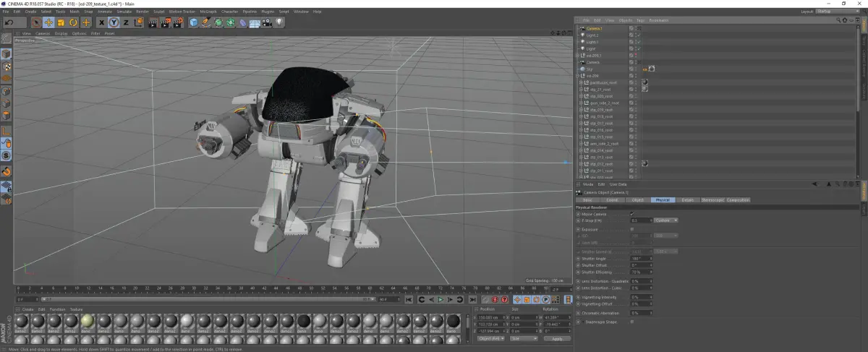Open the Simulate menu
This screenshot has height=352, width=868.
click(124, 12)
